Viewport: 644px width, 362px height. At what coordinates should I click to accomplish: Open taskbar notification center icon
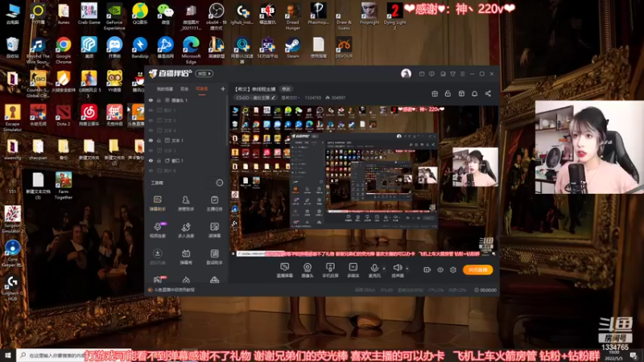[x=634, y=355]
